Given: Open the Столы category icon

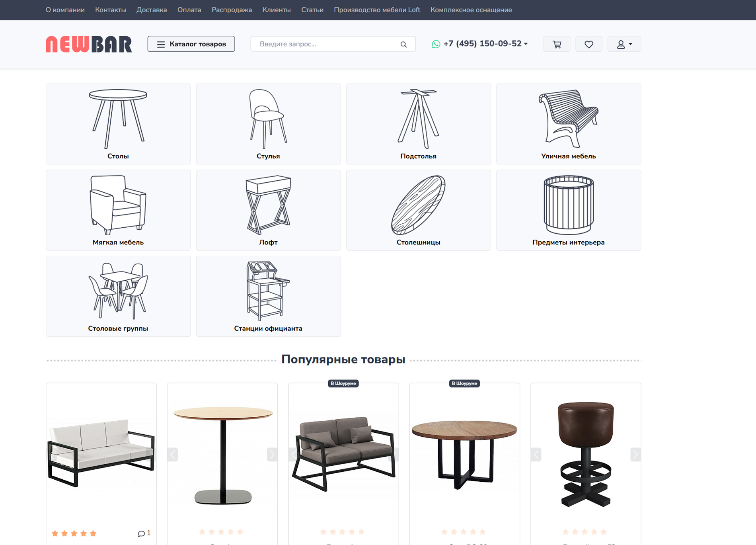Looking at the screenshot, I should click(x=118, y=119).
